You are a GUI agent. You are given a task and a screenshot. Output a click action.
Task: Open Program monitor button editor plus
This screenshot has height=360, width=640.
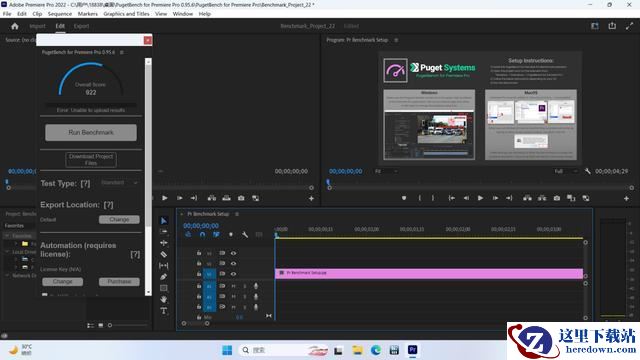[x=627, y=198]
